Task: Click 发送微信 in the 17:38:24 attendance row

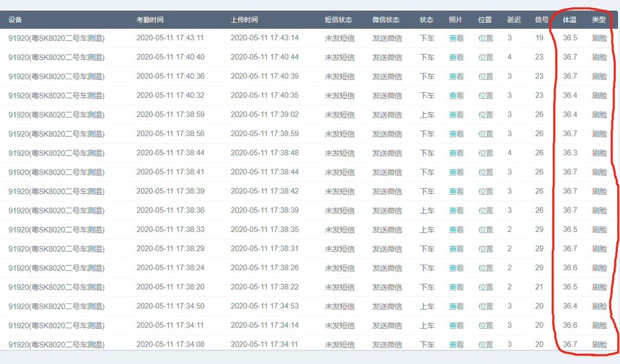Action: [387, 268]
